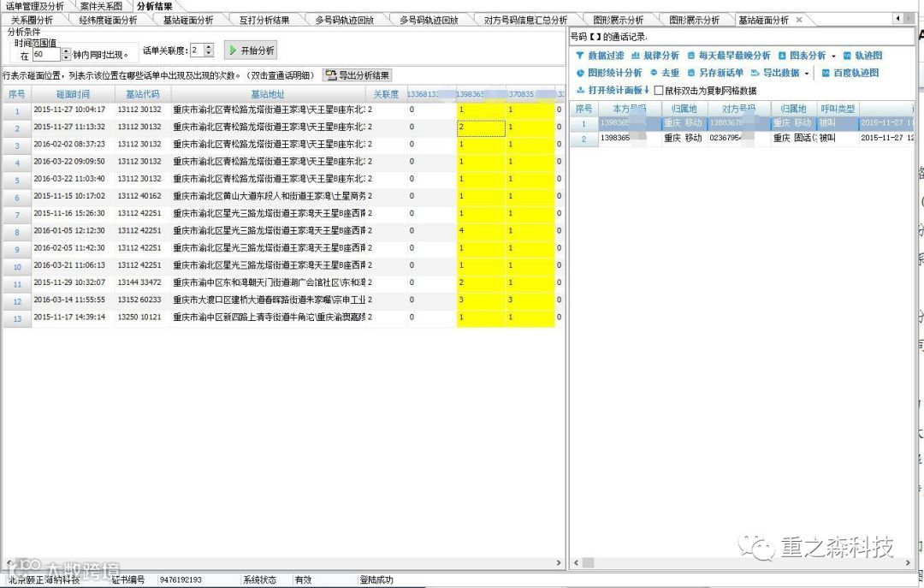Screen dimensions: 924x588
Task: Click the 导出数据 export tool
Action: [775, 73]
